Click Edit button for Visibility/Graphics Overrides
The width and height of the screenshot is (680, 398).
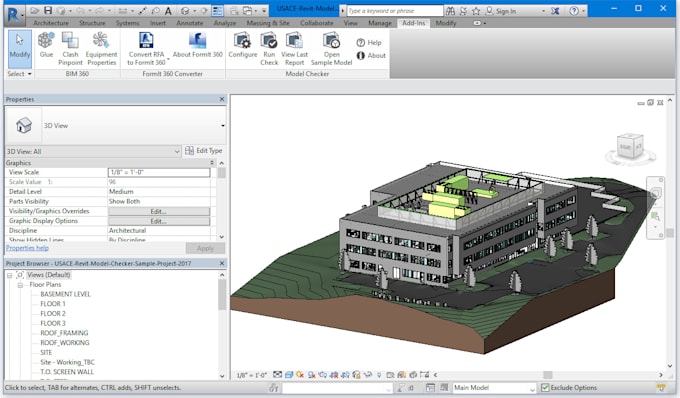159,211
